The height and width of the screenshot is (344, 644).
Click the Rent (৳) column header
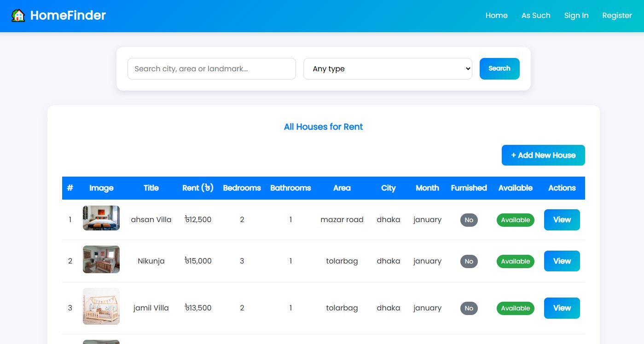(x=198, y=188)
